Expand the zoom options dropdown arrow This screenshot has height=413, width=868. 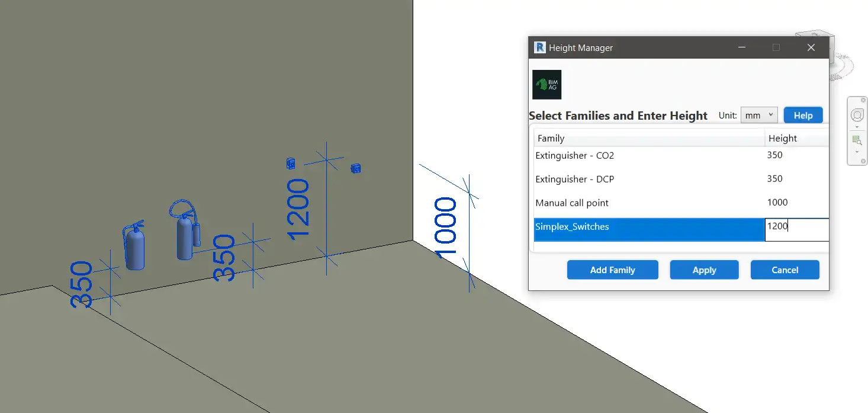[x=857, y=152]
